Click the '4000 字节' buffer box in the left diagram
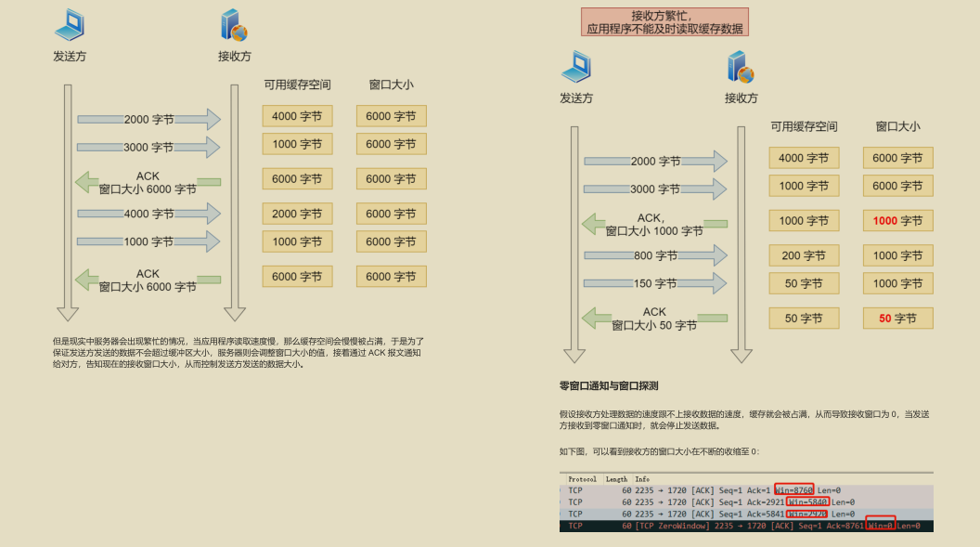This screenshot has height=547, width=980. coord(298,116)
